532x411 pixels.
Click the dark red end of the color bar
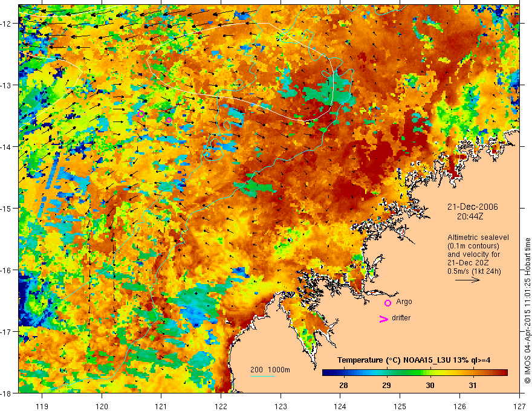(505, 373)
